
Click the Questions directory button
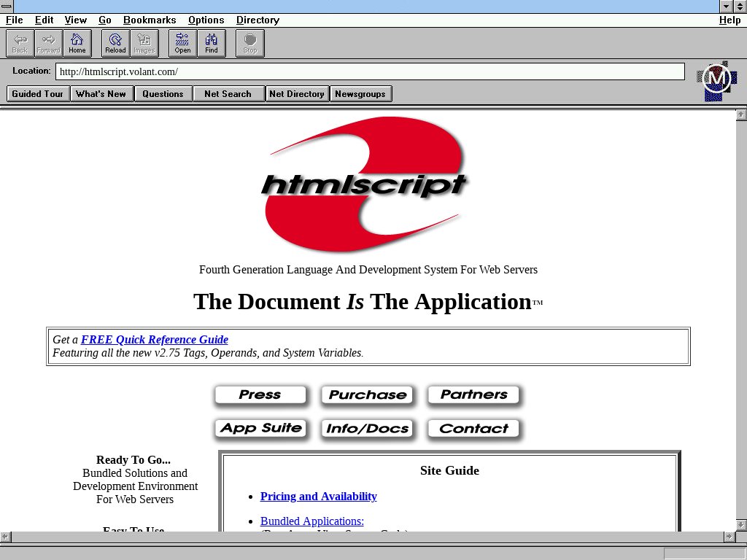pyautogui.click(x=163, y=94)
